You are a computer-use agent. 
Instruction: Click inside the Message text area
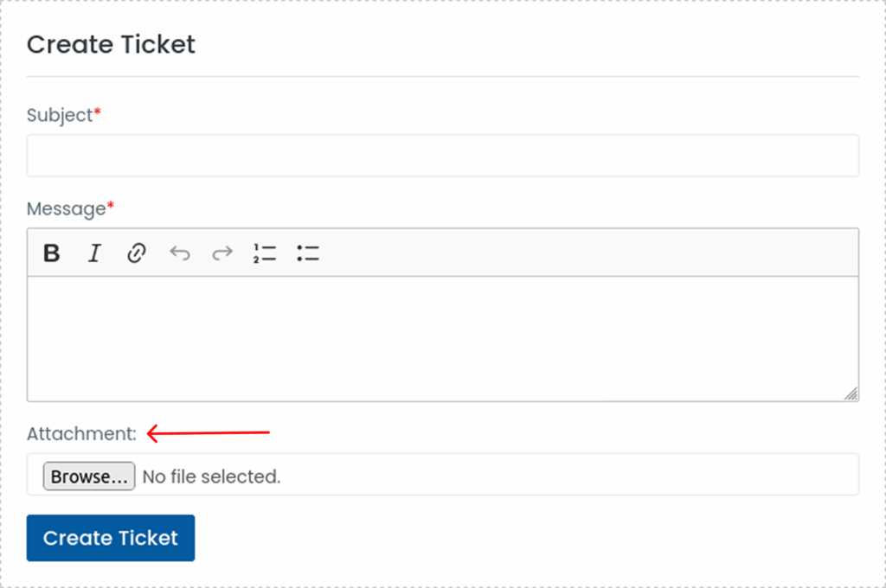click(x=442, y=337)
